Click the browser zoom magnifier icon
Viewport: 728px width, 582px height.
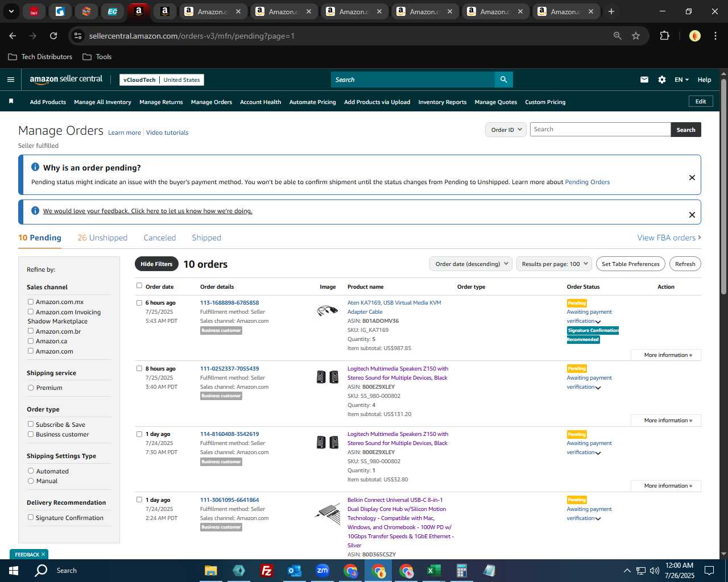[618, 36]
